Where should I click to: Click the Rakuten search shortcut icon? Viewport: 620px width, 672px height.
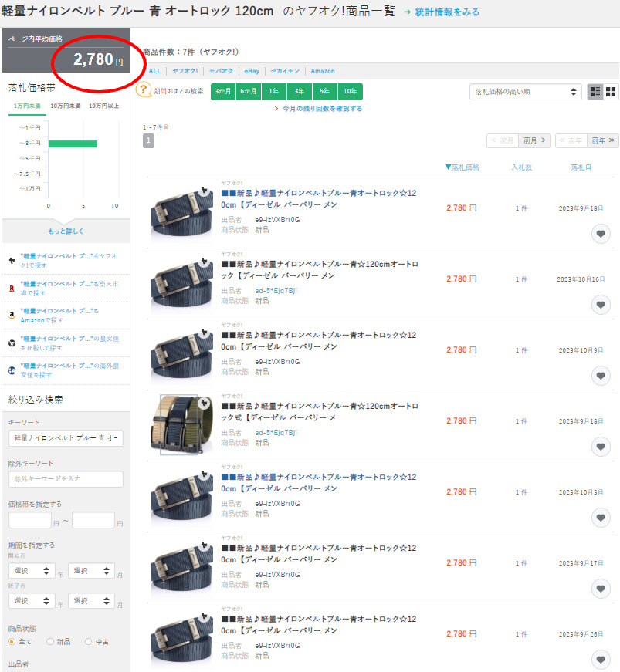pos(12,287)
